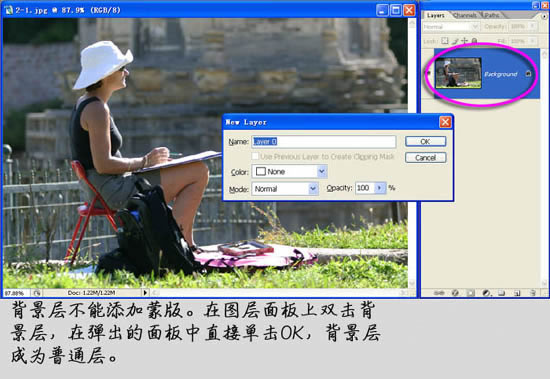
Task: Minimize the 2-1.jpg document window
Action: pyautogui.click(x=382, y=10)
